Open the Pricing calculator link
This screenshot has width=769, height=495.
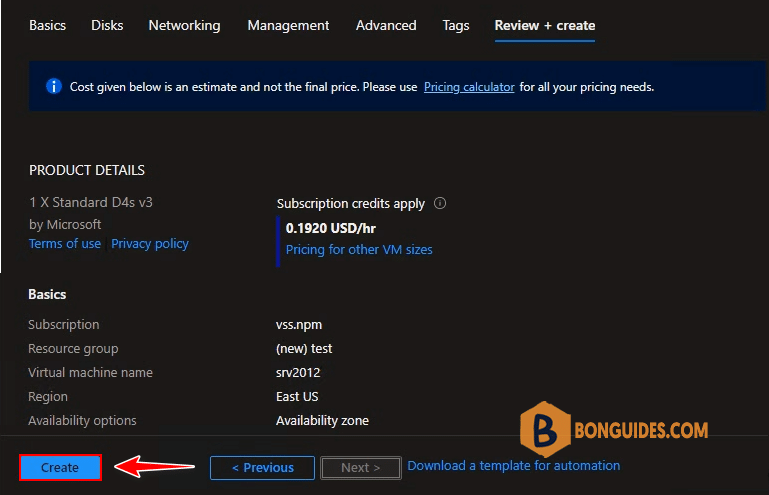[469, 87]
